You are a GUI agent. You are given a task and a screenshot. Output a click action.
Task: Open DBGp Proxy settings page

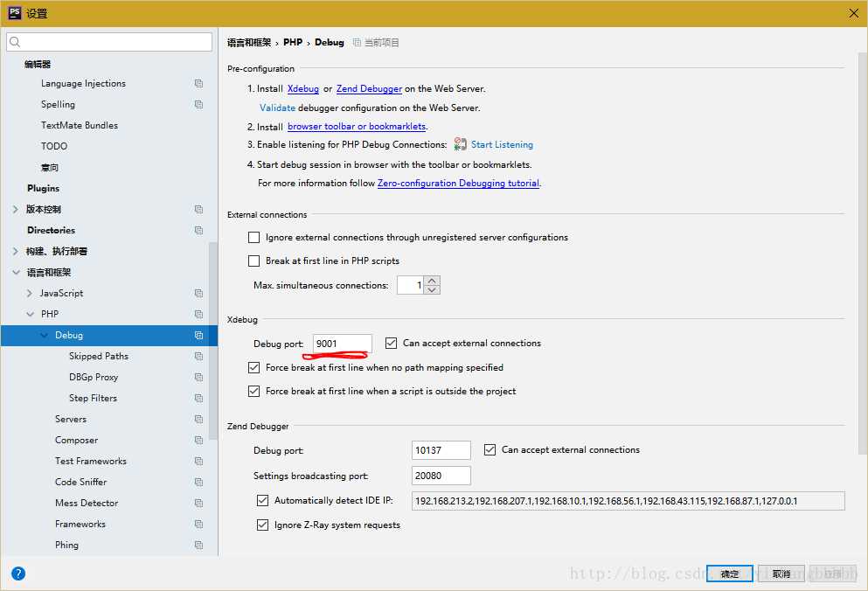coord(94,377)
